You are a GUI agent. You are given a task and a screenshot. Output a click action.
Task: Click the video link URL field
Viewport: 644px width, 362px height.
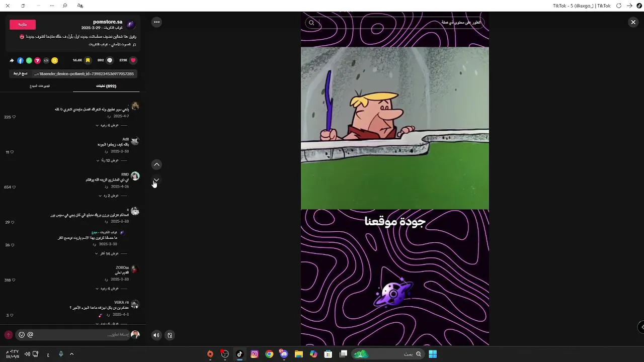(84, 73)
